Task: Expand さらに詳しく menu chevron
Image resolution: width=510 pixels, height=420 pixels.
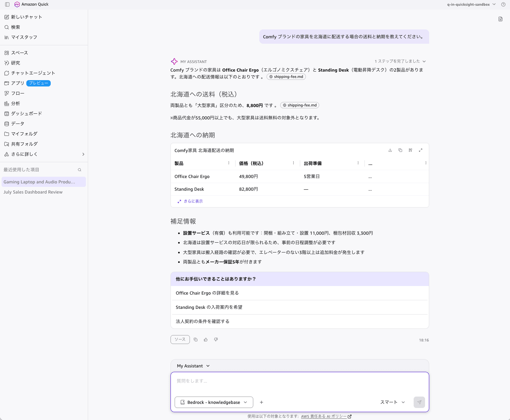Action: click(x=83, y=154)
